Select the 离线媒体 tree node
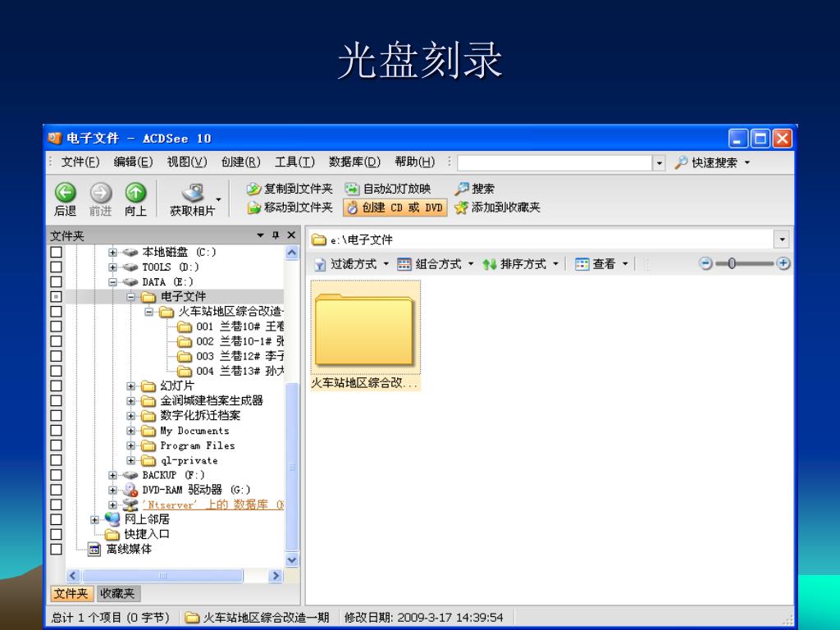 pos(129,549)
